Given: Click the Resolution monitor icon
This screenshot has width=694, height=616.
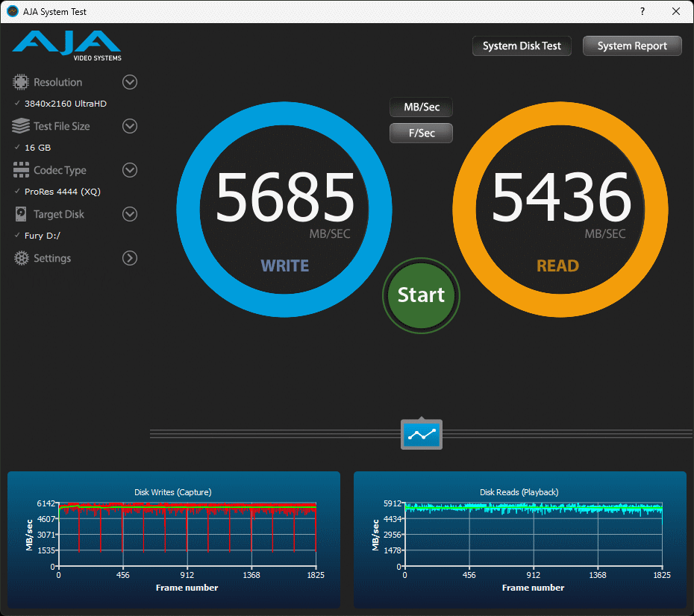Looking at the screenshot, I should coord(21,82).
